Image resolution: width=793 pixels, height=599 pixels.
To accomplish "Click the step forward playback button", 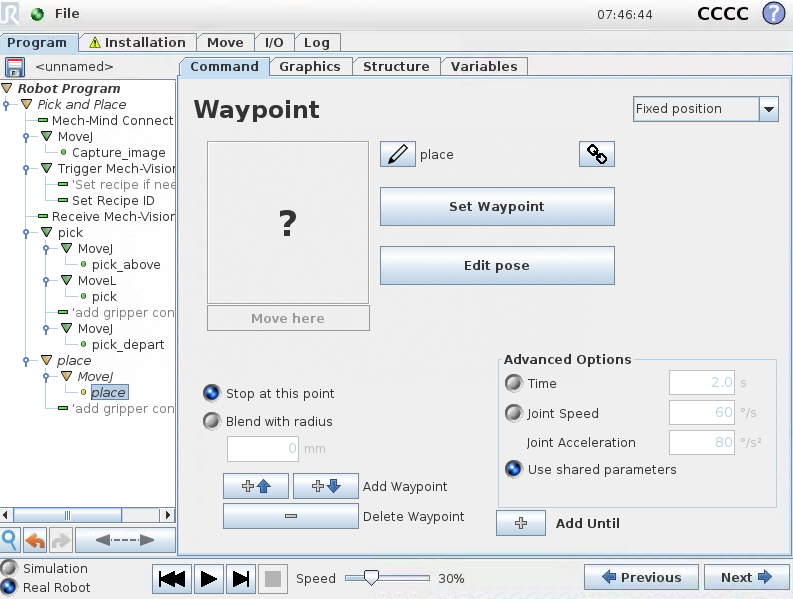I will click(240, 578).
